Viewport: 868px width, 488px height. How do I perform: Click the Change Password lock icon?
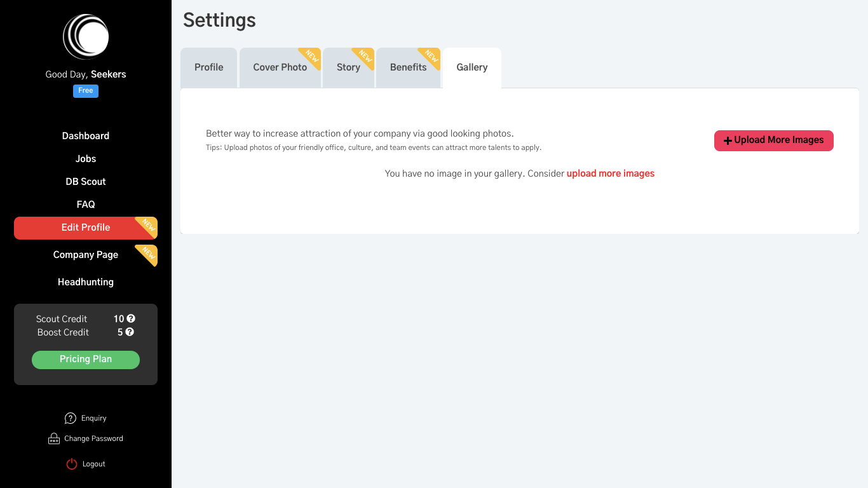pyautogui.click(x=54, y=438)
